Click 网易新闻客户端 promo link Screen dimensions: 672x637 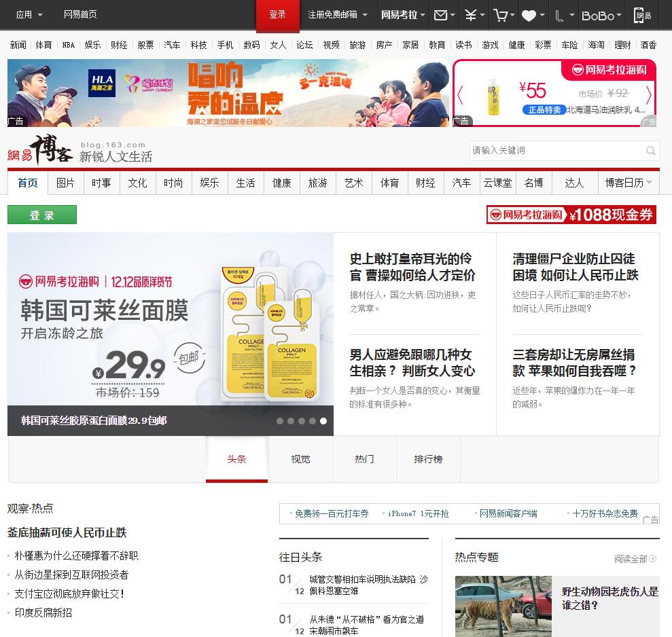tap(508, 513)
